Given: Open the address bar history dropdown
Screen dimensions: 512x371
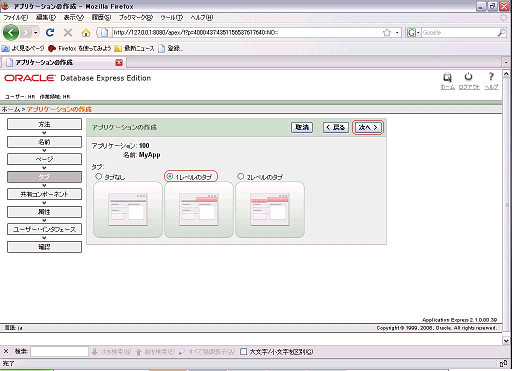Looking at the screenshot, I should pos(397,33).
